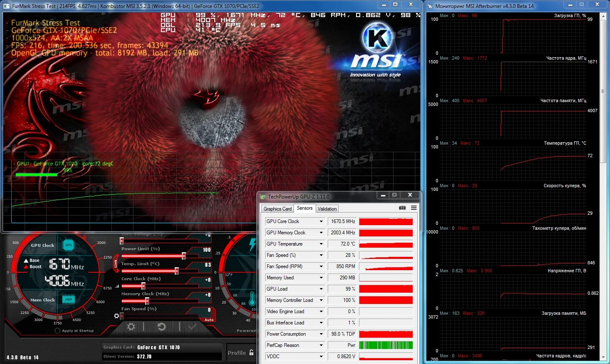
Task: Expand Bus Interface Load sensor dropdown
Action: 321,323
